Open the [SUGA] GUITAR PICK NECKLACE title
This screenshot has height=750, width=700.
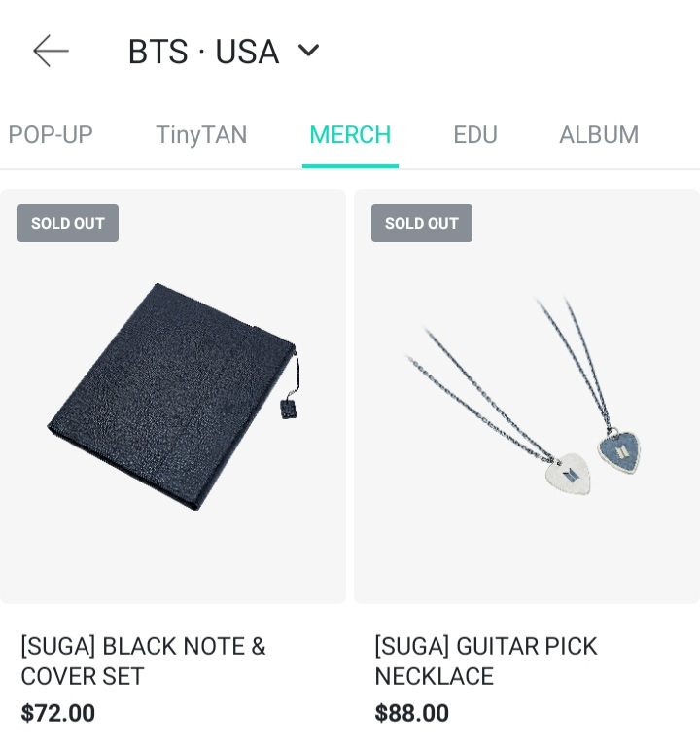485,661
